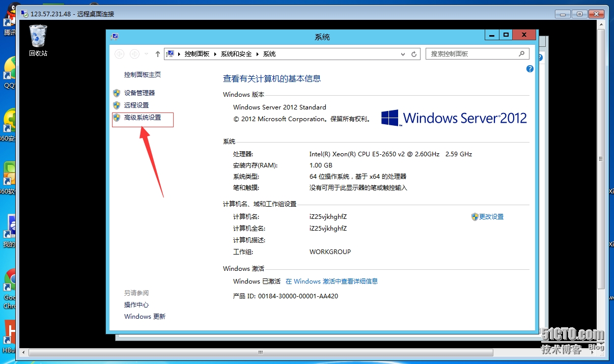Click the horizontal scrollbar left arrow
The height and width of the screenshot is (364, 614).
22,352
